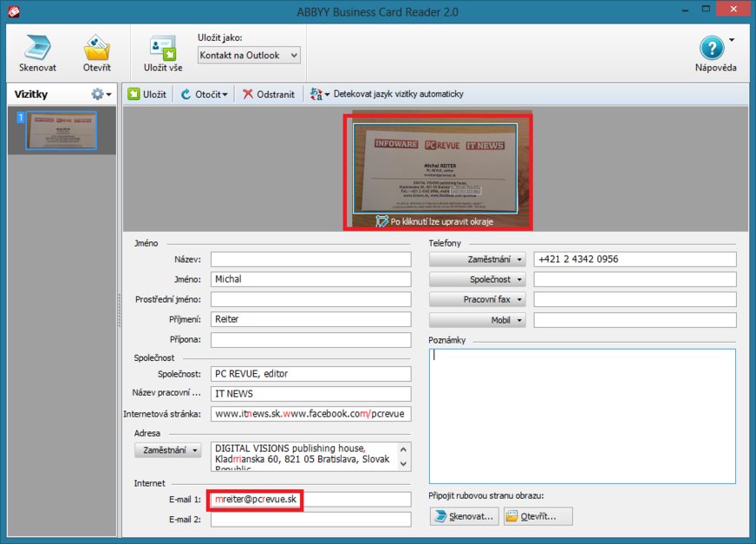756x544 pixels.
Task: Open a card with the Otevřít icon
Action: pos(96,48)
